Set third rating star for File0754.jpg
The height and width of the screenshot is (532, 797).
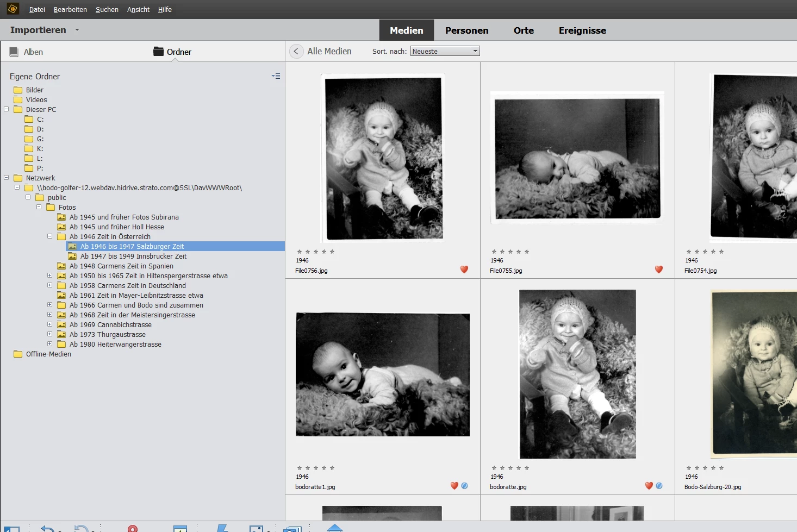(x=705, y=252)
